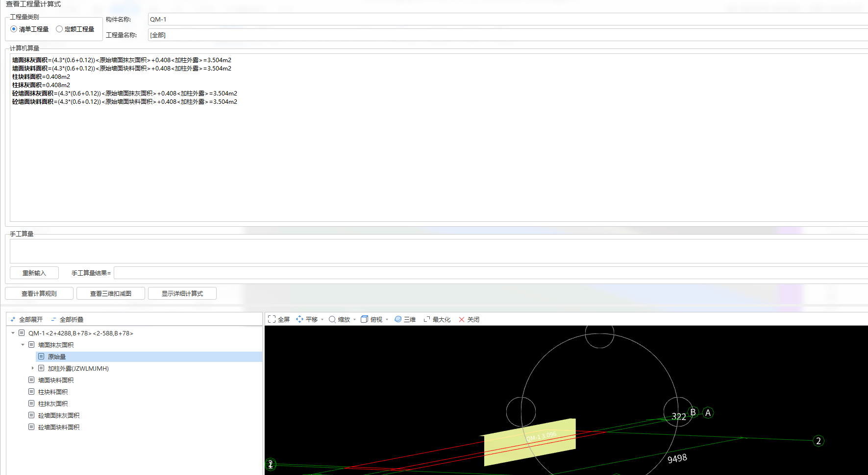
Task: Click the 砼墙面块料面积 formula line
Action: coord(124,102)
